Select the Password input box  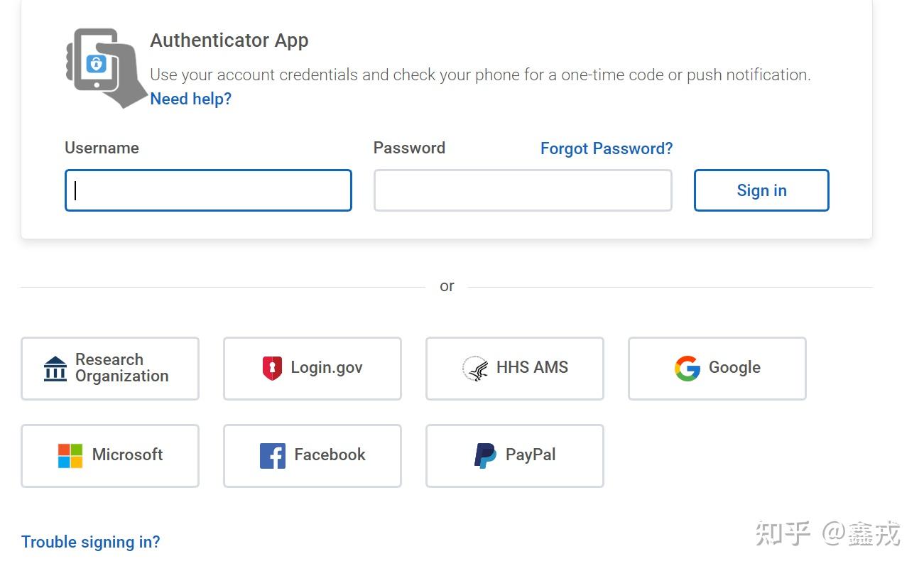coord(523,190)
